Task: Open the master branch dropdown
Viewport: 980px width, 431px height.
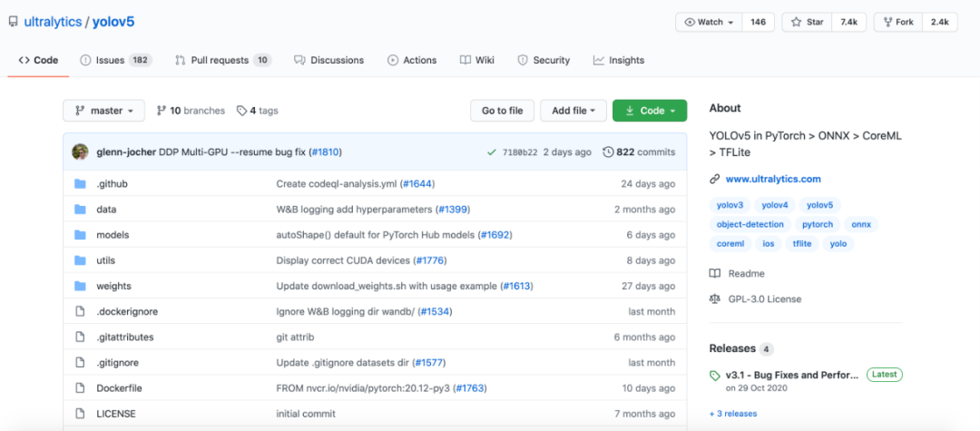Action: [103, 111]
